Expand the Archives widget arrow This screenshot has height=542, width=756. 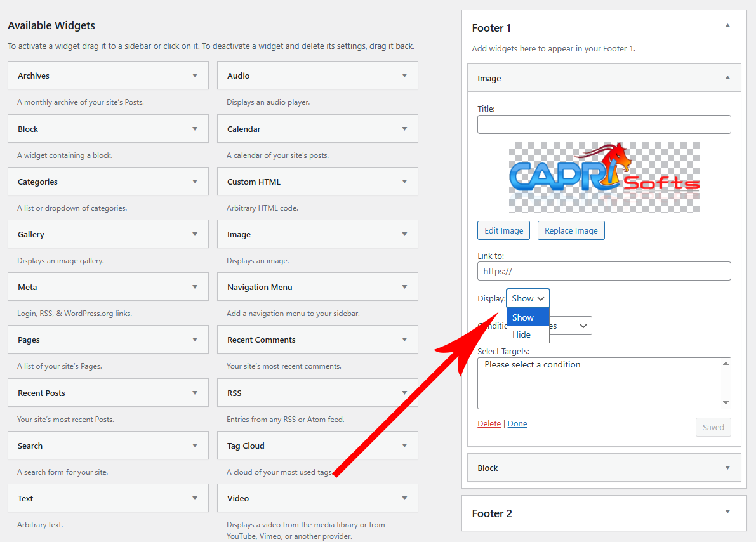tap(195, 76)
